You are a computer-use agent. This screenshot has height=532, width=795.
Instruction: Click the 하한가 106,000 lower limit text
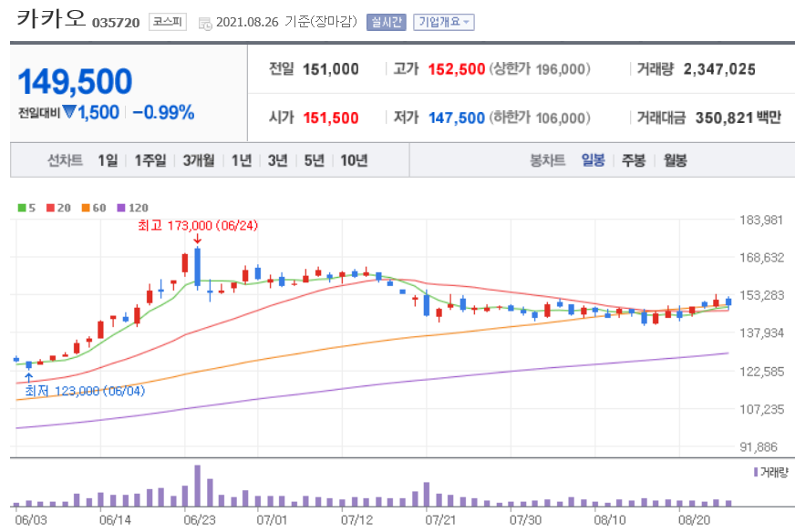click(x=540, y=118)
